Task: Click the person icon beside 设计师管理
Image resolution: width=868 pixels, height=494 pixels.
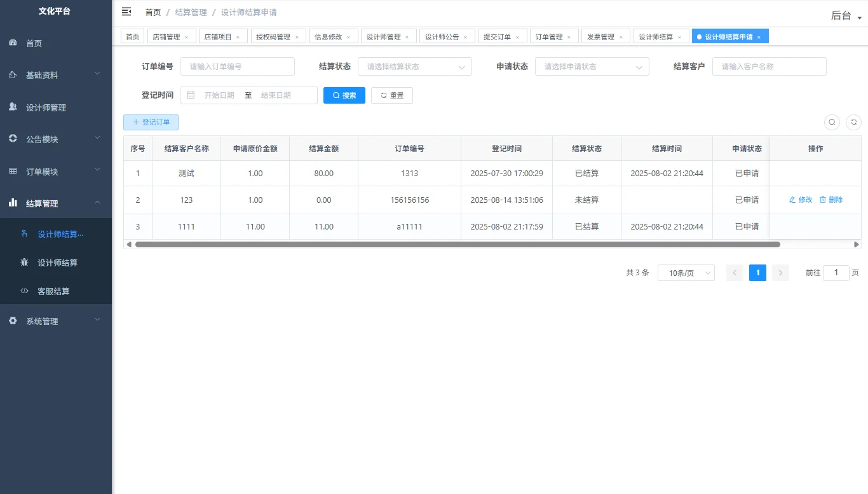Action: pos(13,107)
